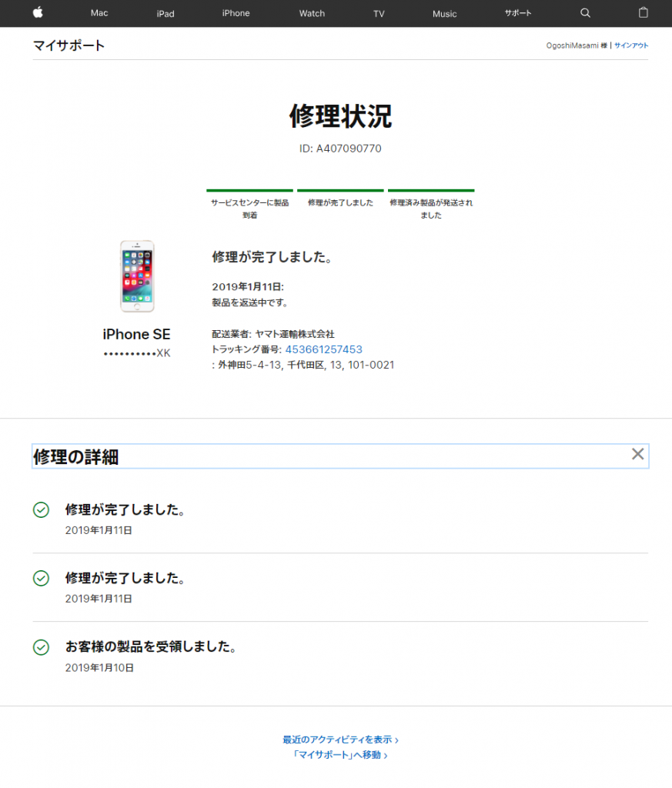Open tracking number 453661257453 link
Image resolution: width=672 pixels, height=788 pixels.
pyautogui.click(x=324, y=349)
